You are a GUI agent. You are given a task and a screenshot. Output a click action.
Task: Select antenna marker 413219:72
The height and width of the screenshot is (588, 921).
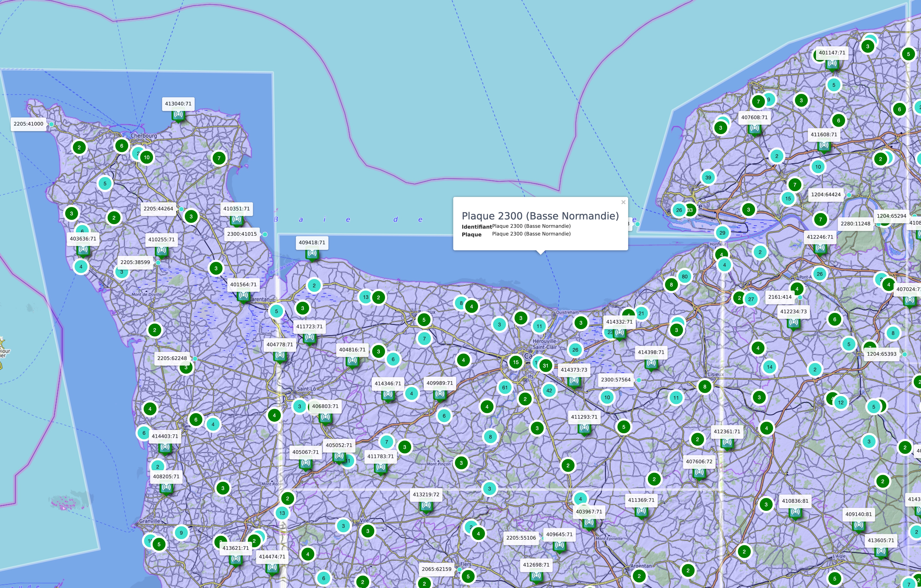point(426,506)
